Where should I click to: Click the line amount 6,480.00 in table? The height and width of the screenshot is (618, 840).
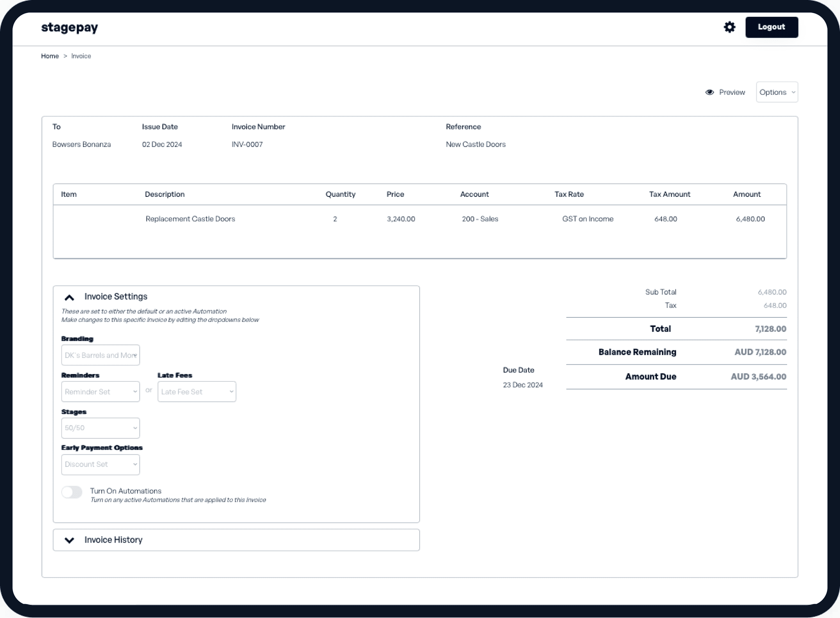click(750, 219)
